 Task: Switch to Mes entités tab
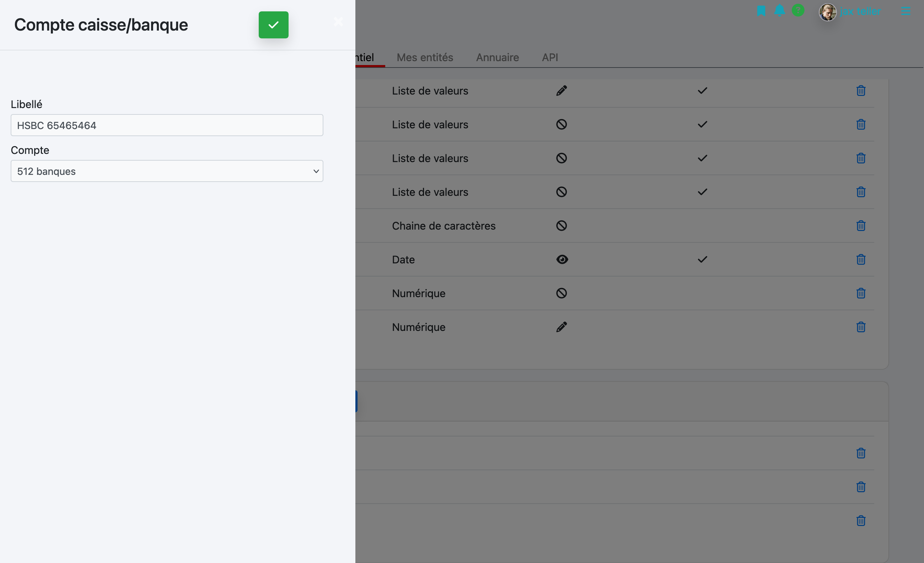click(425, 57)
